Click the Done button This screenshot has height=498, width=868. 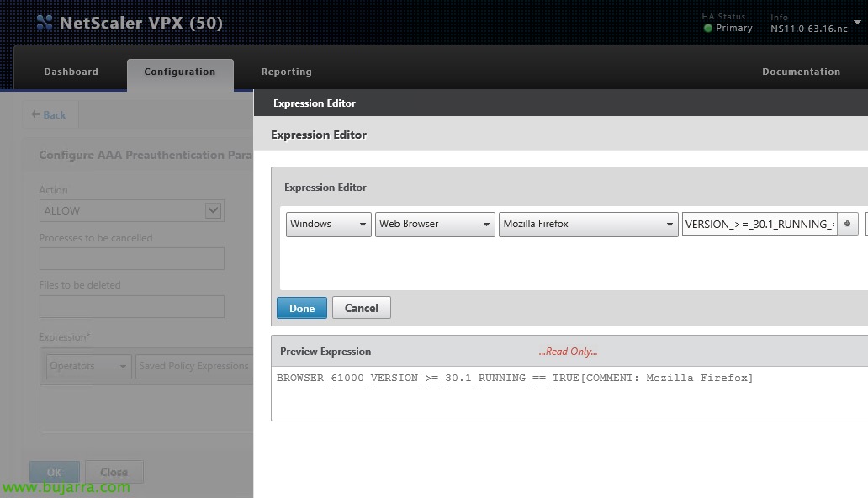click(x=302, y=308)
